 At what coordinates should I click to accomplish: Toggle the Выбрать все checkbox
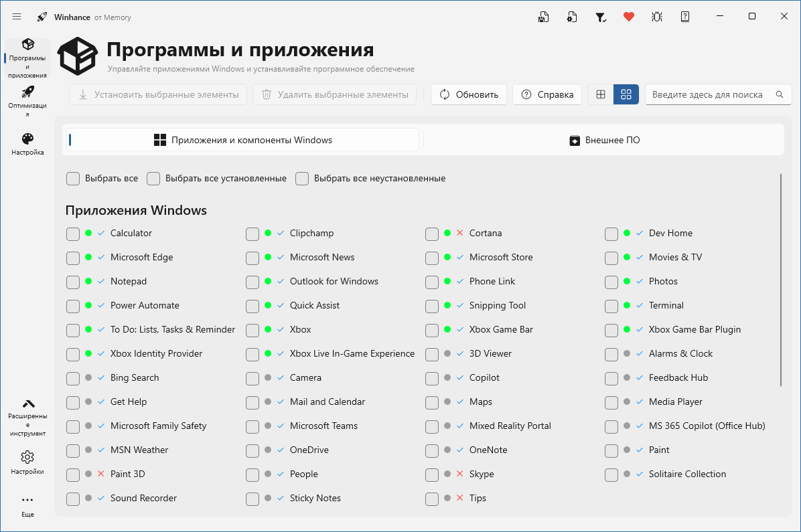73,179
